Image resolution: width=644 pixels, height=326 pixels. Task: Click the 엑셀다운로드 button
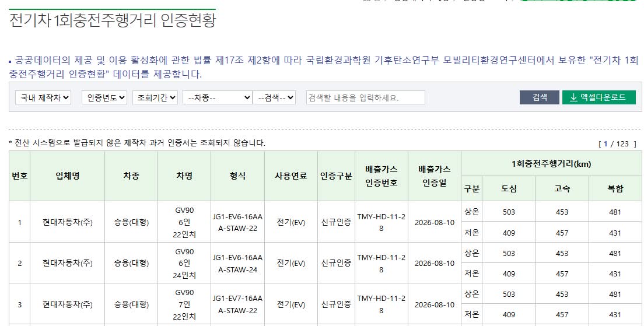(599, 97)
